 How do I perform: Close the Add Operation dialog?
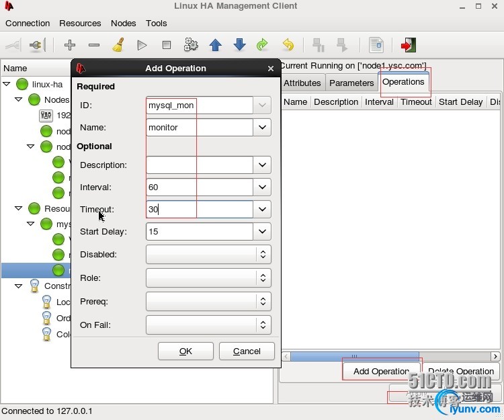click(271, 69)
